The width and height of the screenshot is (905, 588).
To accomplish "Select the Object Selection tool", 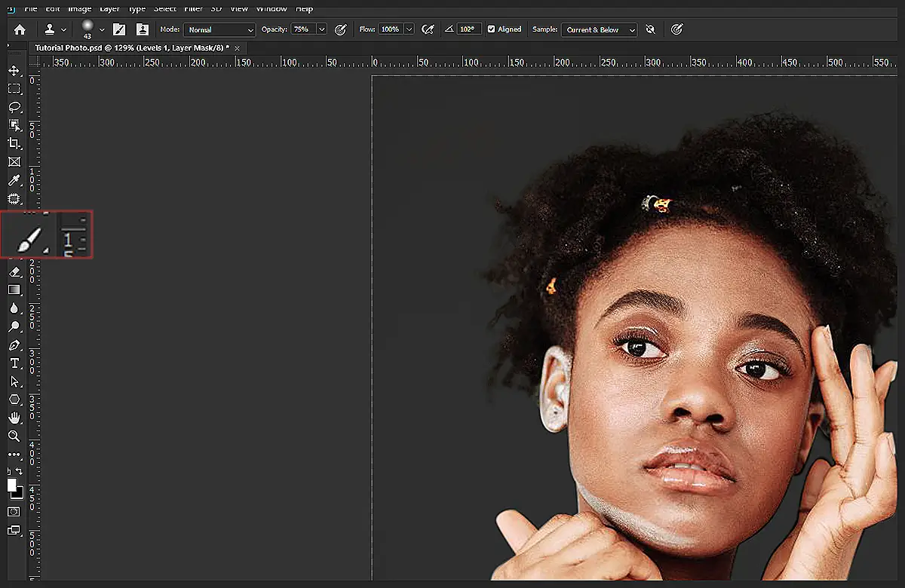I will pos(14,125).
